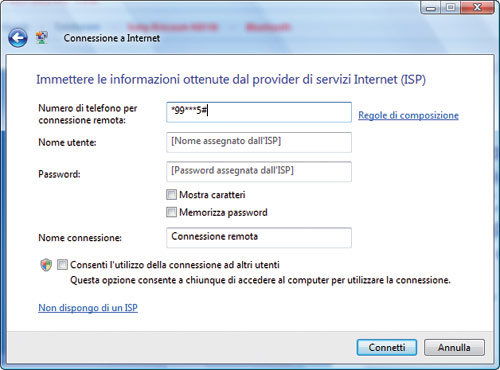Focus the Numero di telefono input field
Viewport: 500px width, 370px height.
coord(259,112)
